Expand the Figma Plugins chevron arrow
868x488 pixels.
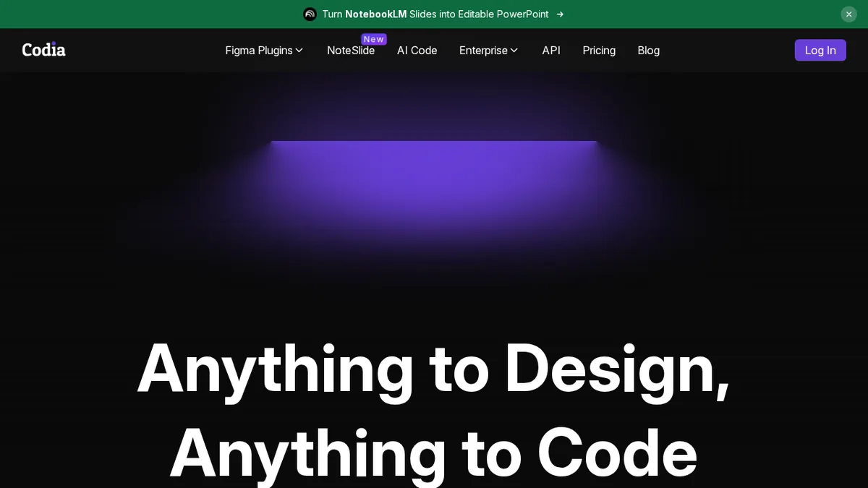[299, 51]
